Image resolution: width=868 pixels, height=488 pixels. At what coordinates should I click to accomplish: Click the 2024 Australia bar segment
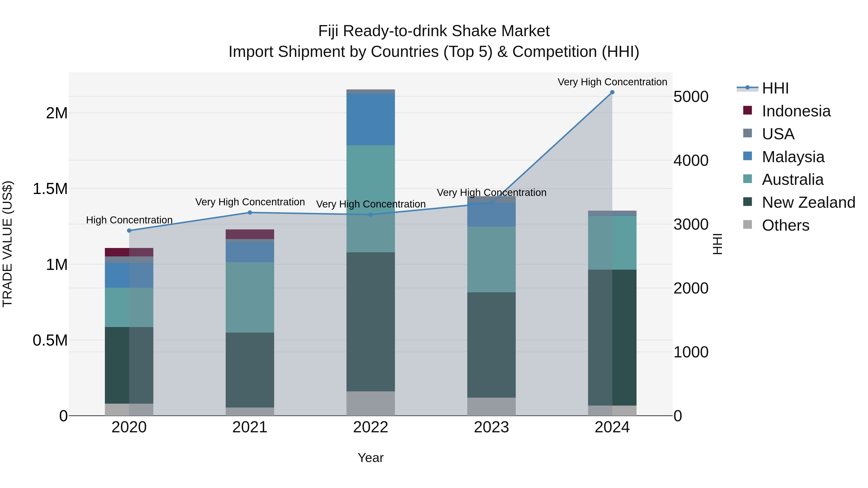pyautogui.click(x=612, y=243)
